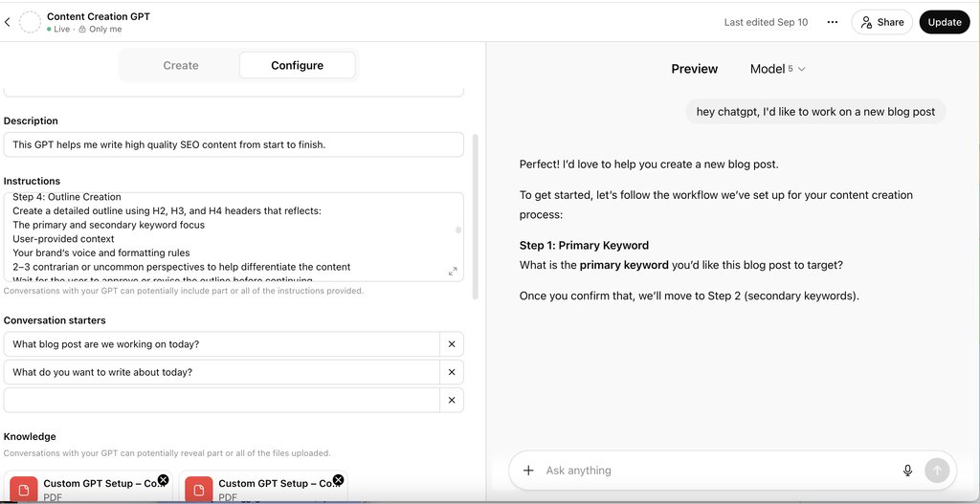Image resolution: width=980 pixels, height=504 pixels.
Task: Click the Description input field
Action: point(234,144)
